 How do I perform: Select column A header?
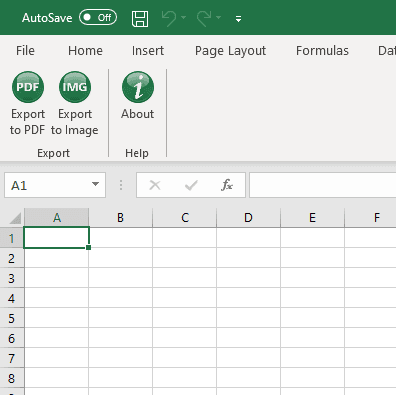[x=57, y=218]
